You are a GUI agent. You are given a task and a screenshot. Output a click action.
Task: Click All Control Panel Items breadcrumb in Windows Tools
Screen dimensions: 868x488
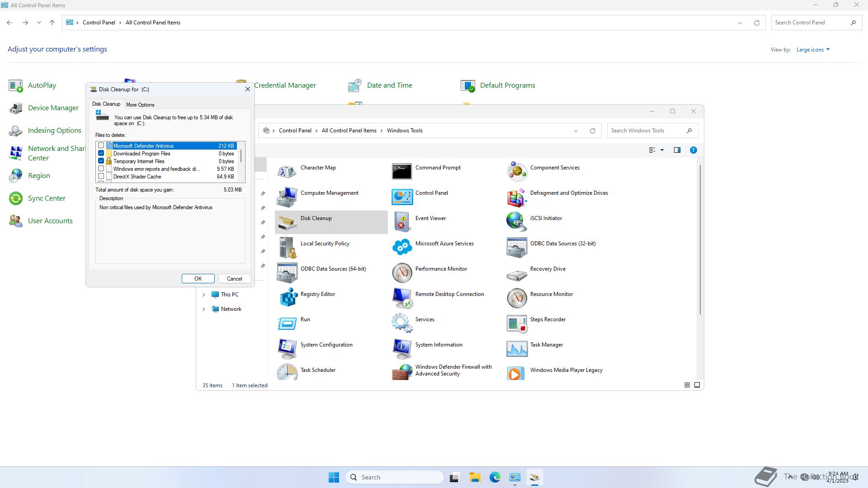349,131
